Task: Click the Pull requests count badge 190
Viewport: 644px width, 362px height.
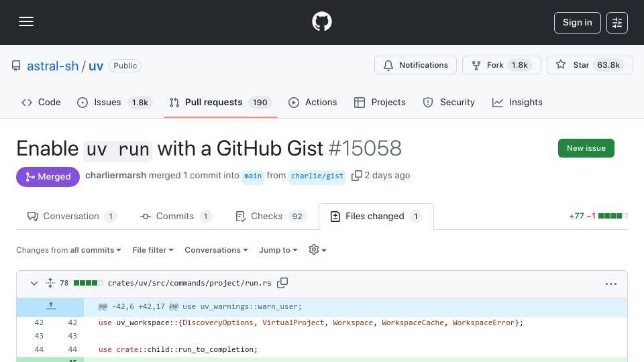Action: coord(260,102)
